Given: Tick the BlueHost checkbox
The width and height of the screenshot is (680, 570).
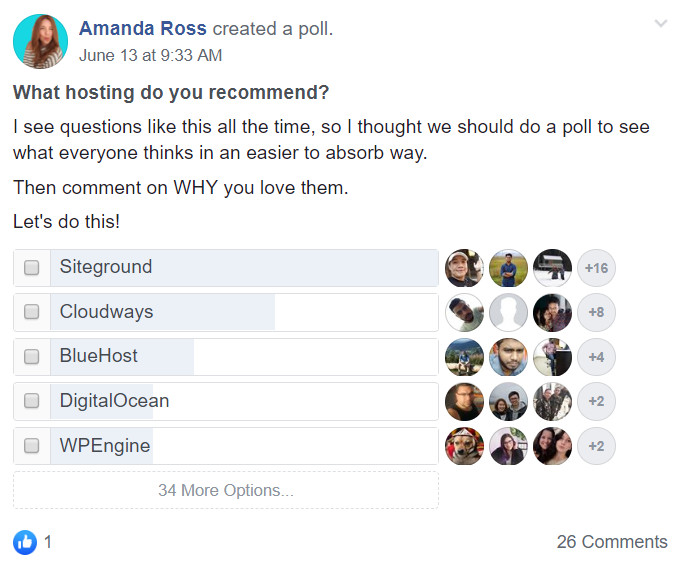Looking at the screenshot, I should pos(32,356).
